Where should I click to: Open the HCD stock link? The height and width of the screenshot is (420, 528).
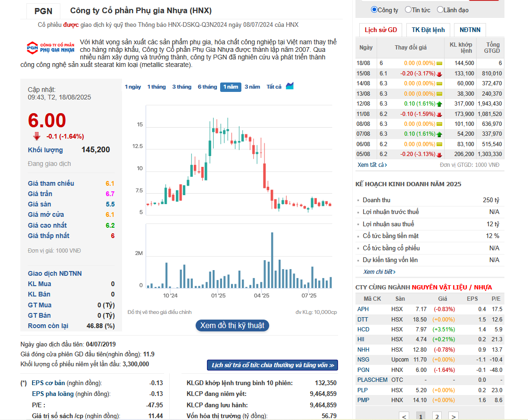point(363,329)
